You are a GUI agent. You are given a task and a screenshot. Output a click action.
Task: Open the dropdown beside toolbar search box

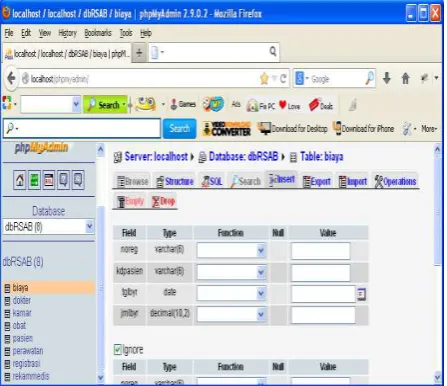pos(76,105)
